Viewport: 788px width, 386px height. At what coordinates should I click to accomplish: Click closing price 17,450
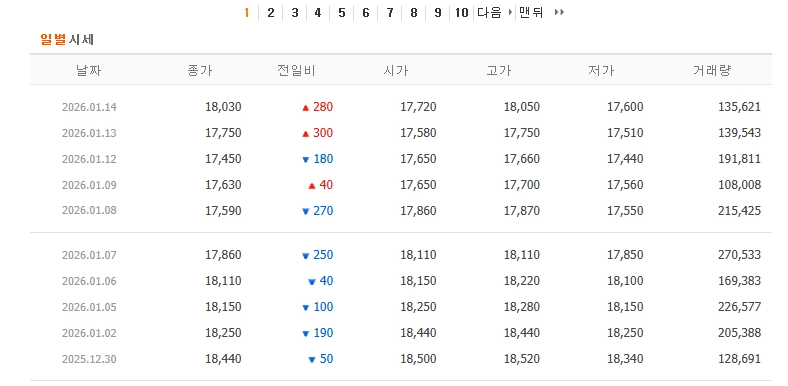pos(223,159)
